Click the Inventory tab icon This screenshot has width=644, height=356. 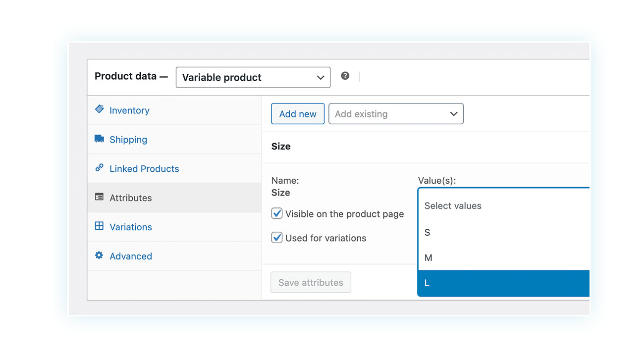coord(99,109)
